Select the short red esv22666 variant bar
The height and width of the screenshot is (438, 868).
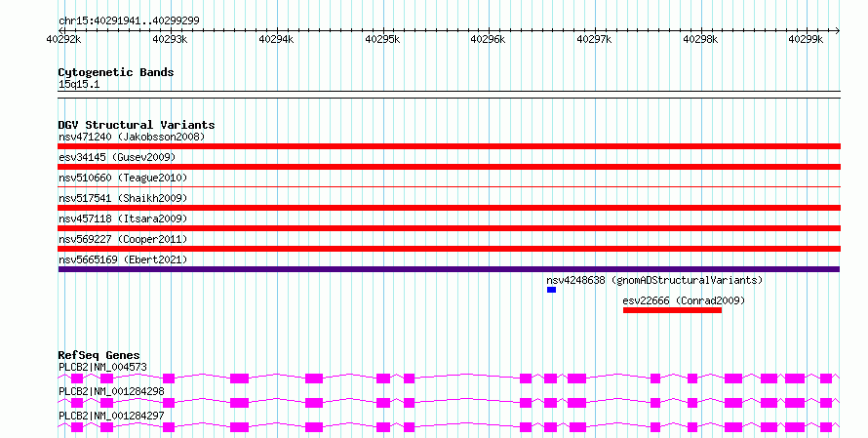click(x=672, y=310)
